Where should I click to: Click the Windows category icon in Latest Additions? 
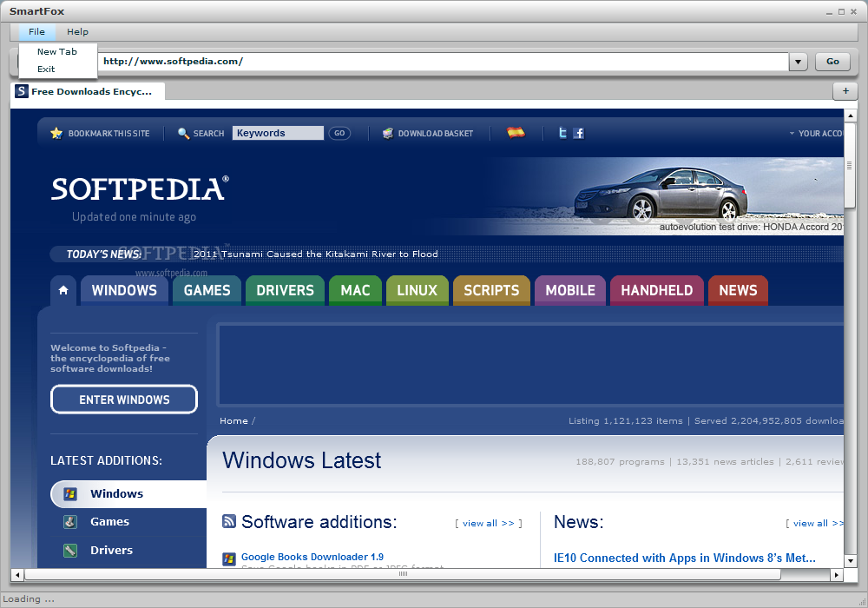point(70,493)
